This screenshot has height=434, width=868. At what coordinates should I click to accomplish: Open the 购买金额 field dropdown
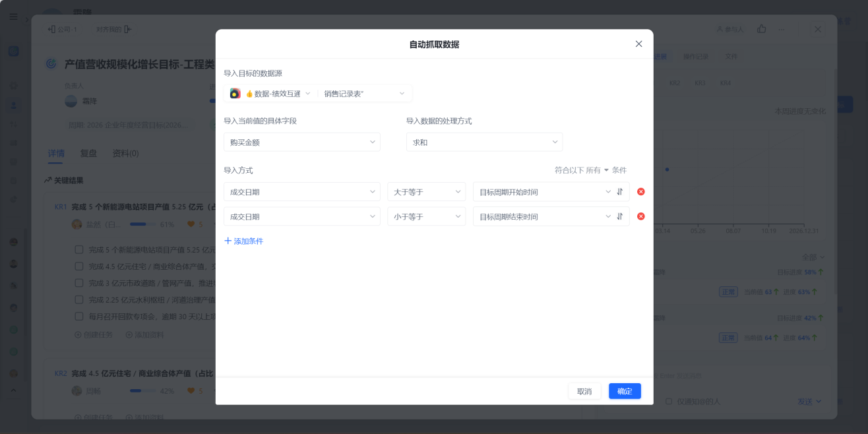(x=302, y=142)
